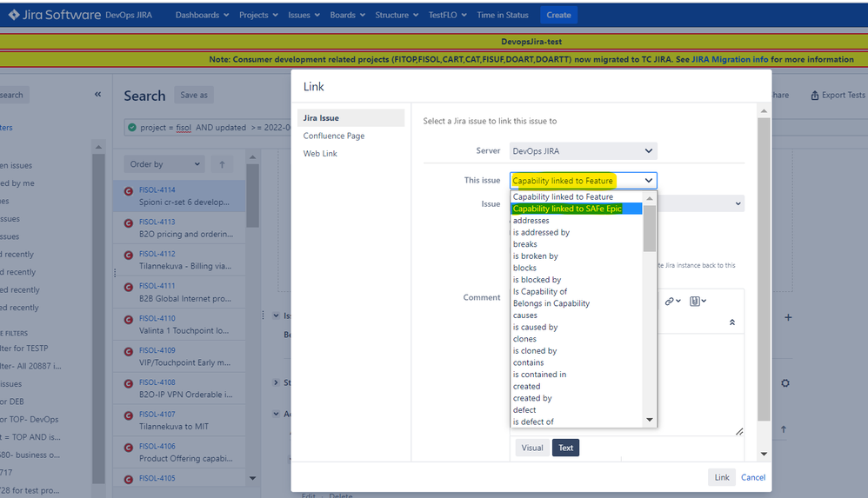Click the comment box resize handle

(739, 432)
